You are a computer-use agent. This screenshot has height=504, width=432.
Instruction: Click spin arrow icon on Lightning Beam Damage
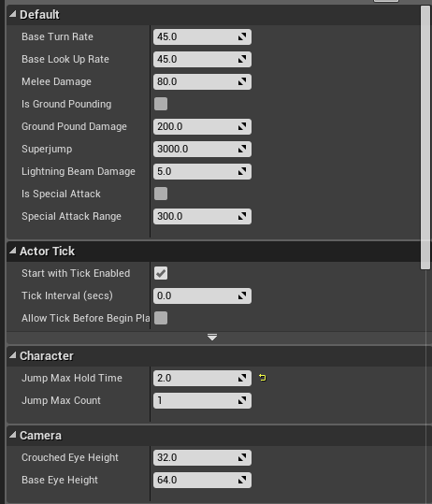click(x=242, y=171)
